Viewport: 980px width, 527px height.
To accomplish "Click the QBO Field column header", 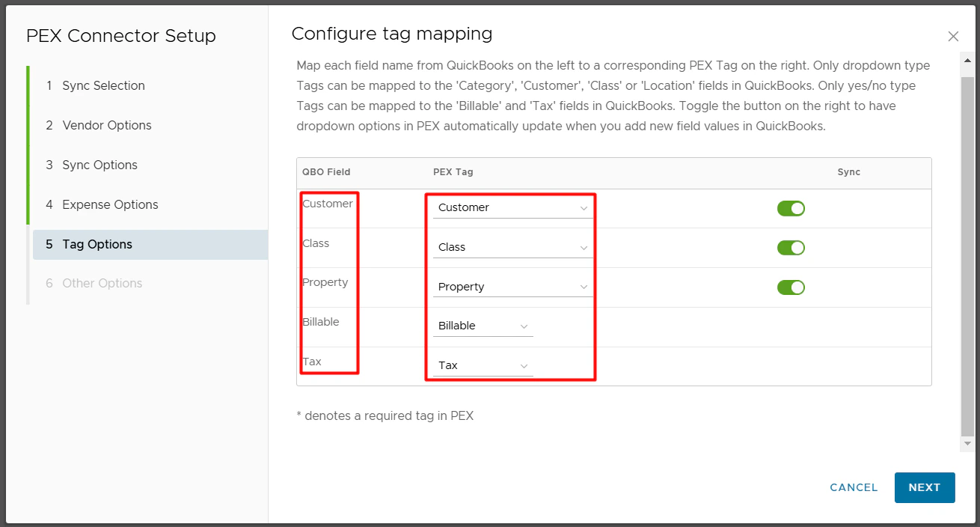I will [x=326, y=172].
